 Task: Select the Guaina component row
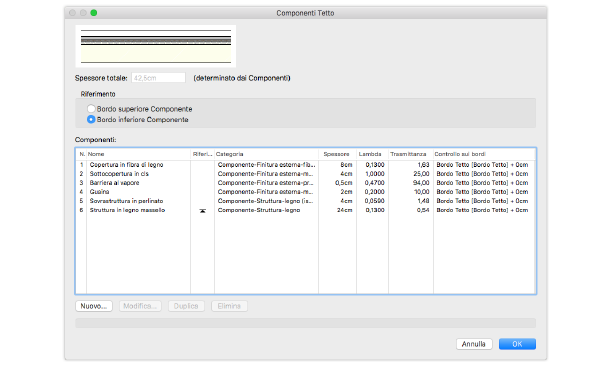[x=305, y=192]
